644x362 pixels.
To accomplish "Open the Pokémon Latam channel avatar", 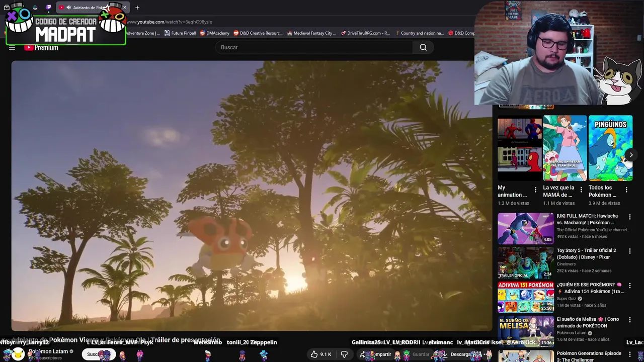I will [x=18, y=354].
